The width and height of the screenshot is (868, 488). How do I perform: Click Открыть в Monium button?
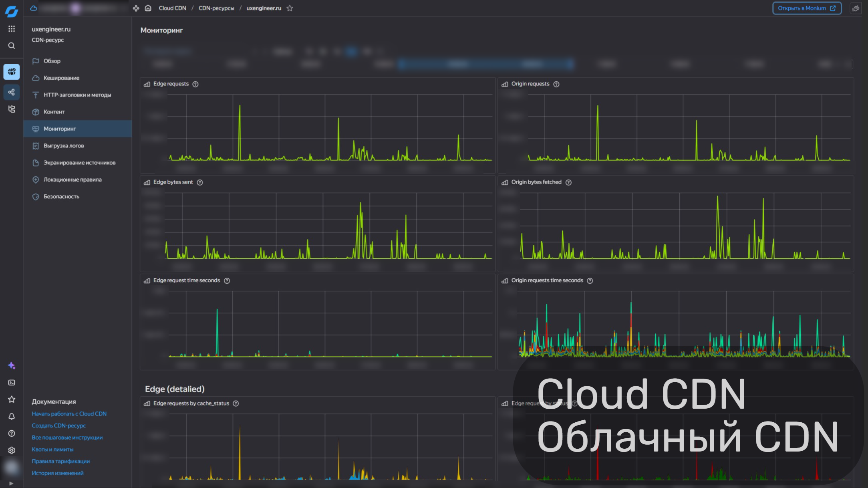pos(807,8)
